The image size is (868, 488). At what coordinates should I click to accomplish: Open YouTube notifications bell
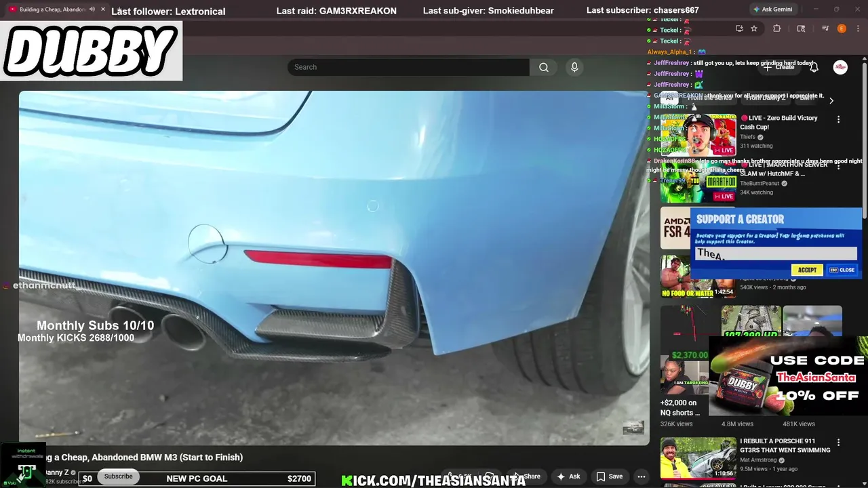tap(814, 67)
